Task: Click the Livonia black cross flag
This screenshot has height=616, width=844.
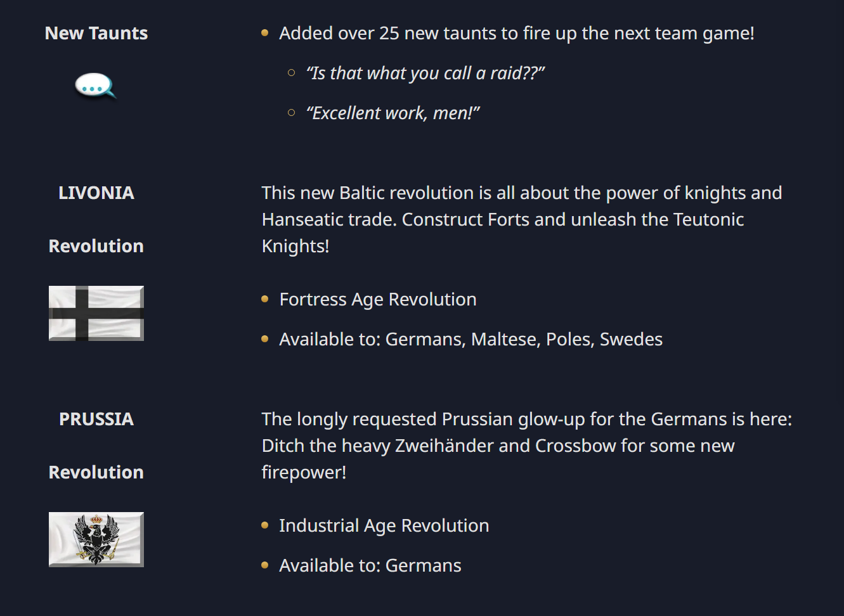Action: pos(96,313)
